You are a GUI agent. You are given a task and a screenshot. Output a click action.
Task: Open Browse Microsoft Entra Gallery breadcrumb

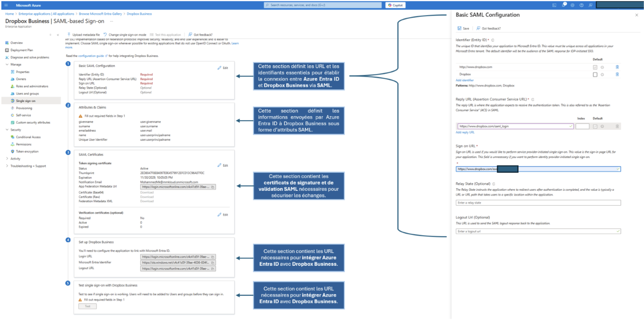(x=100, y=14)
